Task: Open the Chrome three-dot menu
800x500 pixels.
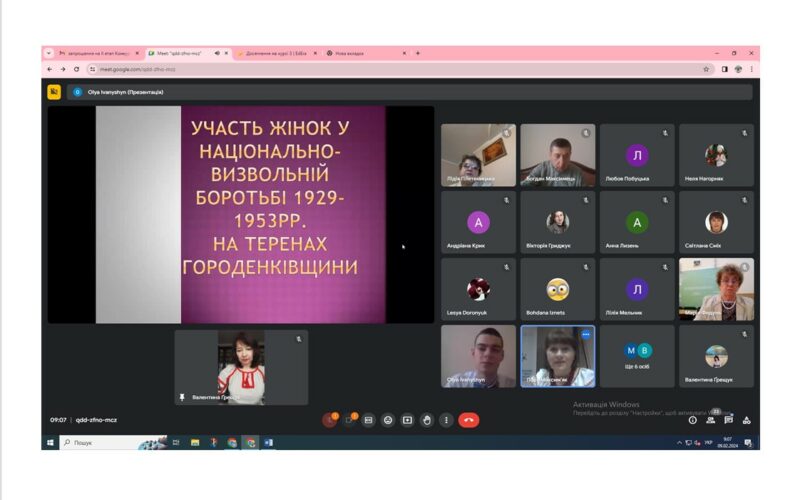Action: coord(752,69)
